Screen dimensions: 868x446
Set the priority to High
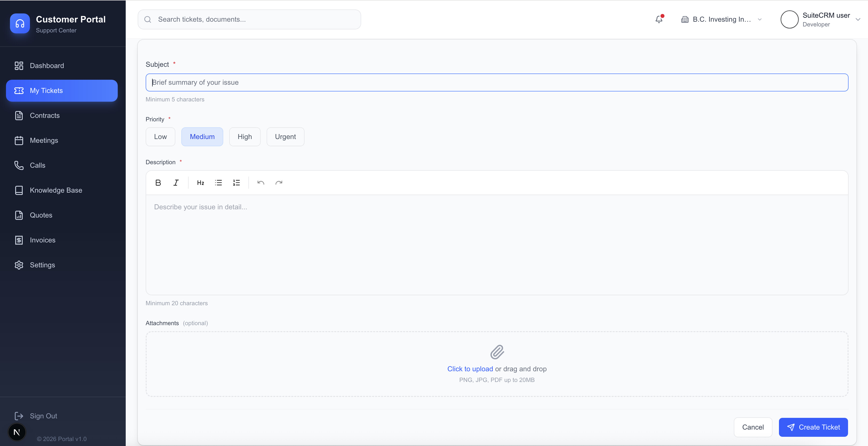click(x=245, y=137)
